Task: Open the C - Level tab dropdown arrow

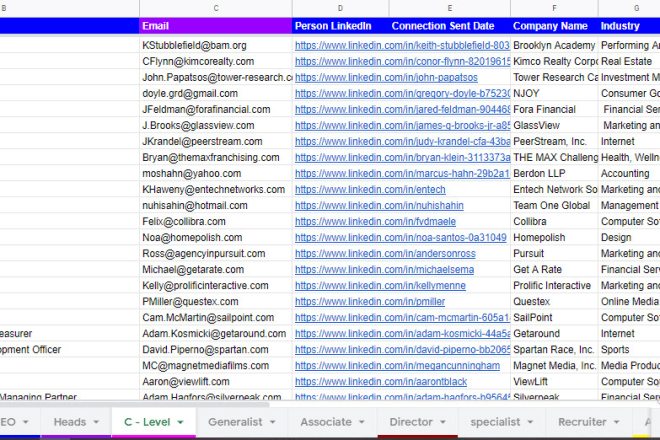Action: click(x=181, y=422)
